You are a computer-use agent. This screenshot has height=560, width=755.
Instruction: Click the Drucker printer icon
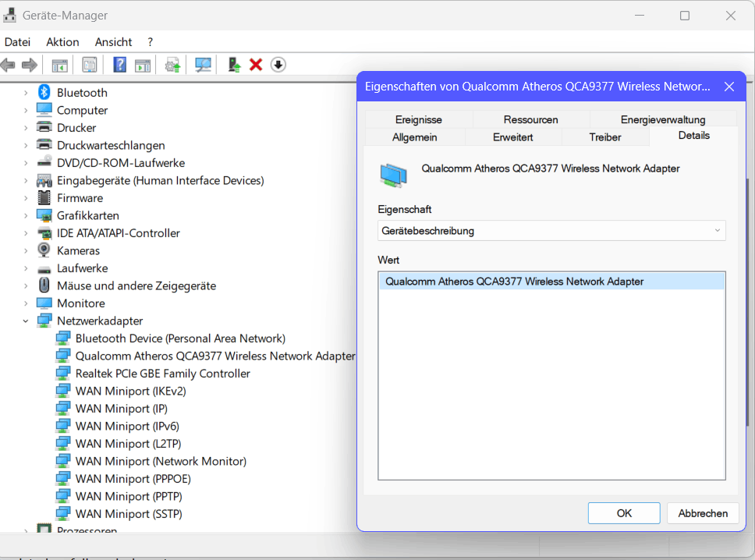(x=44, y=127)
